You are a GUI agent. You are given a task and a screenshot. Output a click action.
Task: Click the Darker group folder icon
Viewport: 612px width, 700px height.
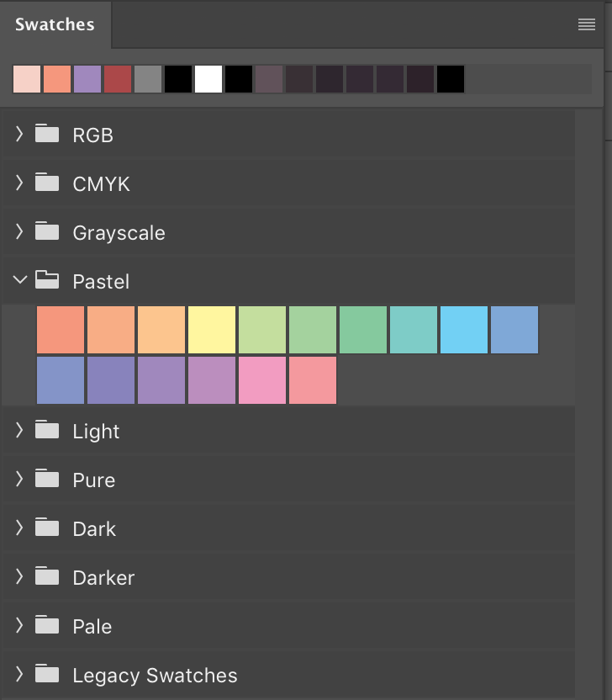tap(45, 576)
